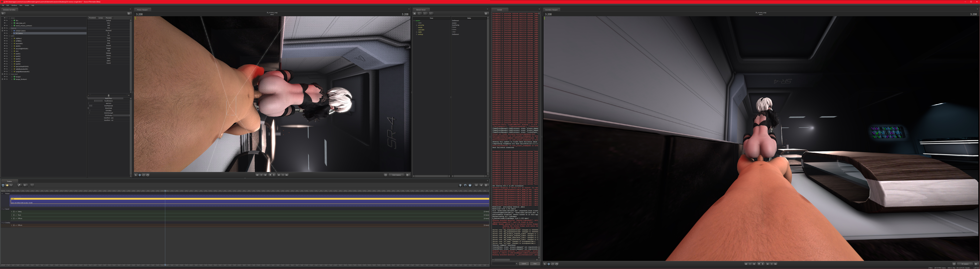
Task: Play the primary viewport animation
Action: pyautogui.click(x=274, y=175)
